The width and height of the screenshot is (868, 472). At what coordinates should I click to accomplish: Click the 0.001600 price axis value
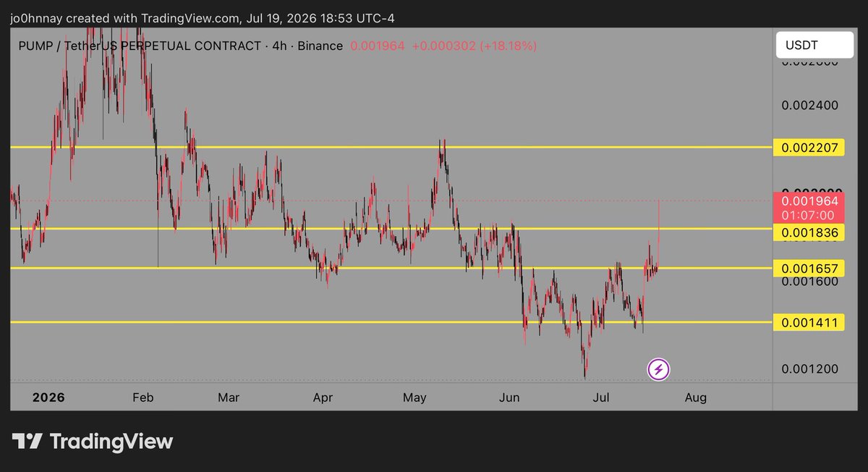[809, 281]
